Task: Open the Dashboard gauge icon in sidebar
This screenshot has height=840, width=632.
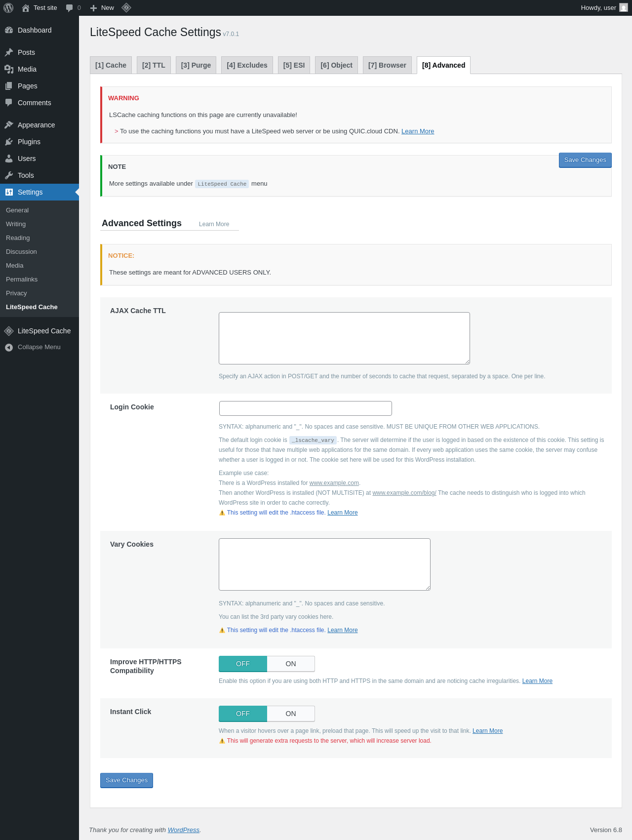Action: point(9,30)
